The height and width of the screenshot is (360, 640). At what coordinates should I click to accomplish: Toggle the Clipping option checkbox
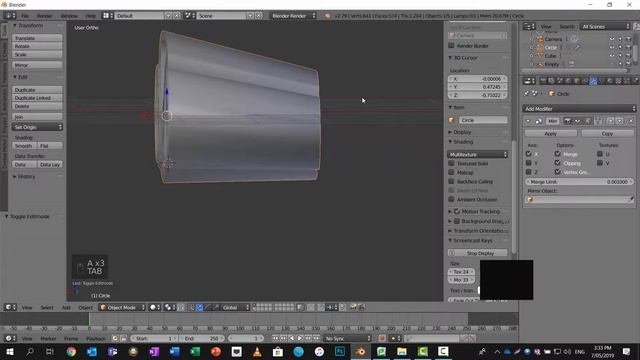coord(558,163)
